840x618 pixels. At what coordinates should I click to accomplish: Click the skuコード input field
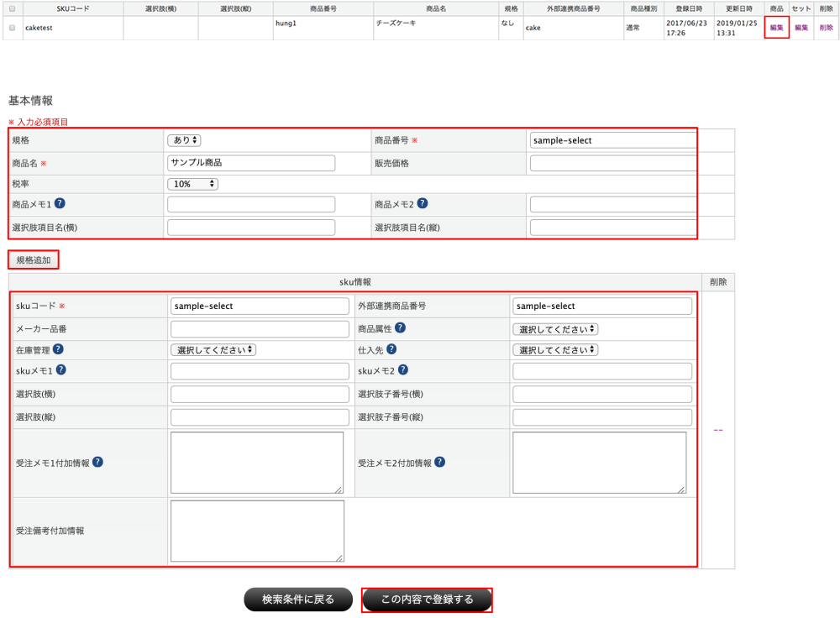[x=260, y=306]
